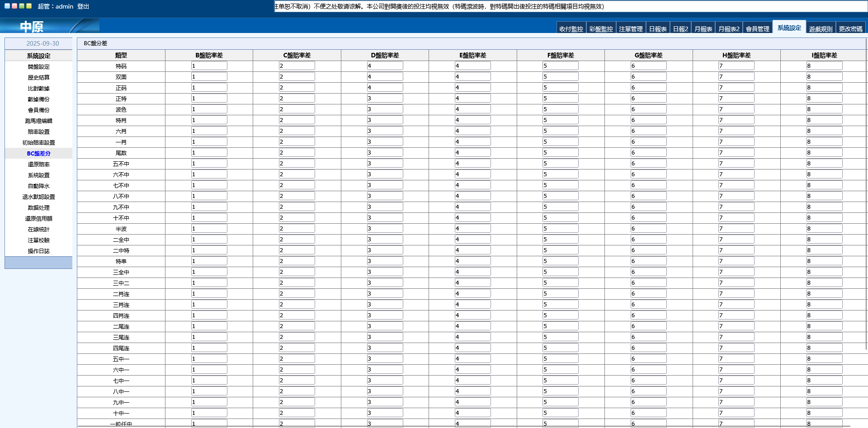Go to 操作日誌 in the sidebar
The image size is (868, 428).
click(x=39, y=251)
